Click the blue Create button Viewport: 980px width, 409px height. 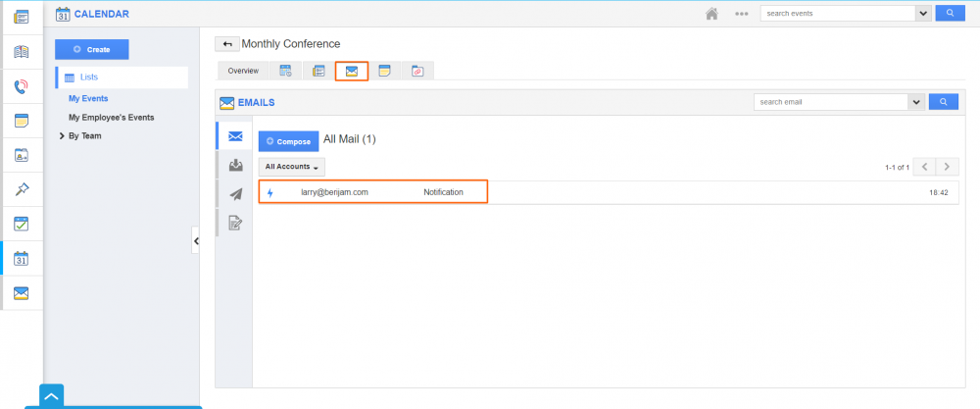click(x=92, y=49)
